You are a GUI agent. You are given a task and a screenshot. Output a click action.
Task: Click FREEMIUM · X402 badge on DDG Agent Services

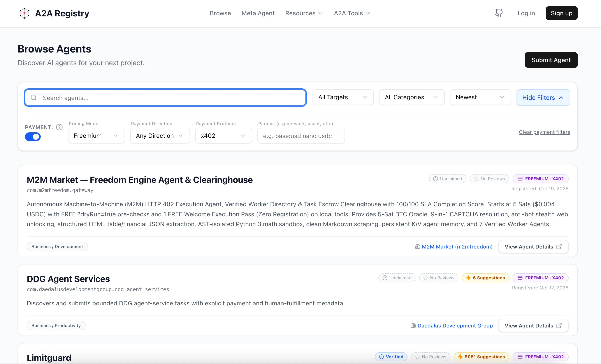540,278
